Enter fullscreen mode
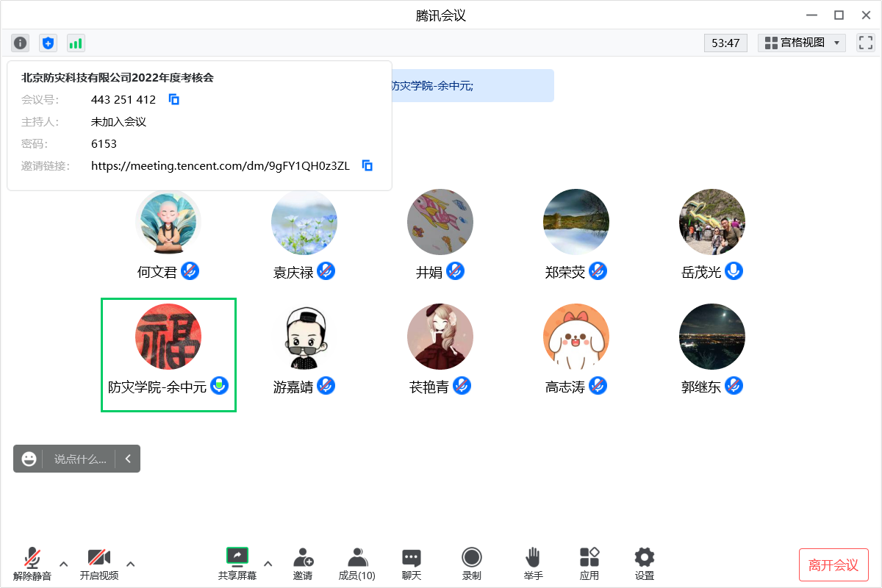Viewport: 882px width, 588px height. tap(866, 43)
